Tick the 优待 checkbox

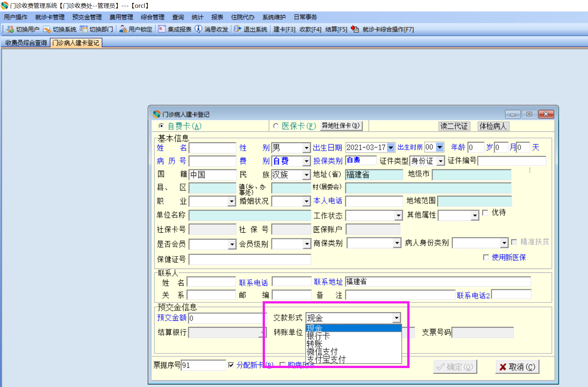pyautogui.click(x=485, y=213)
